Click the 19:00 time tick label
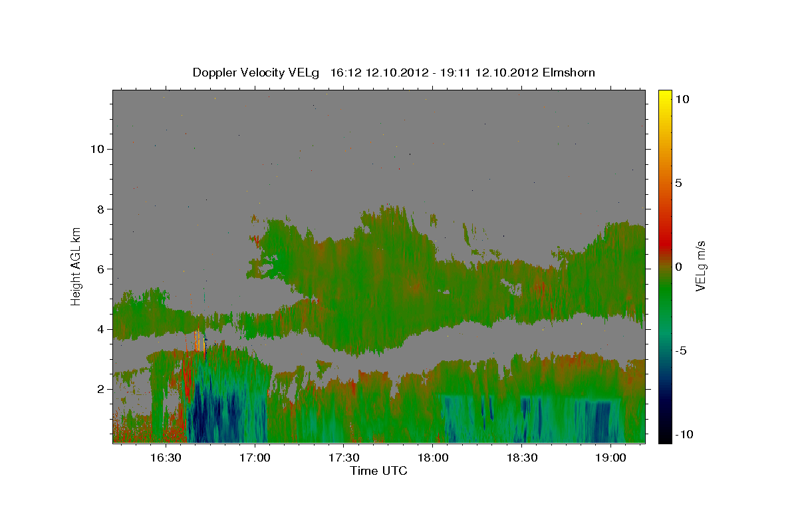Image resolution: width=798 pixels, height=532 pixels. (x=610, y=458)
